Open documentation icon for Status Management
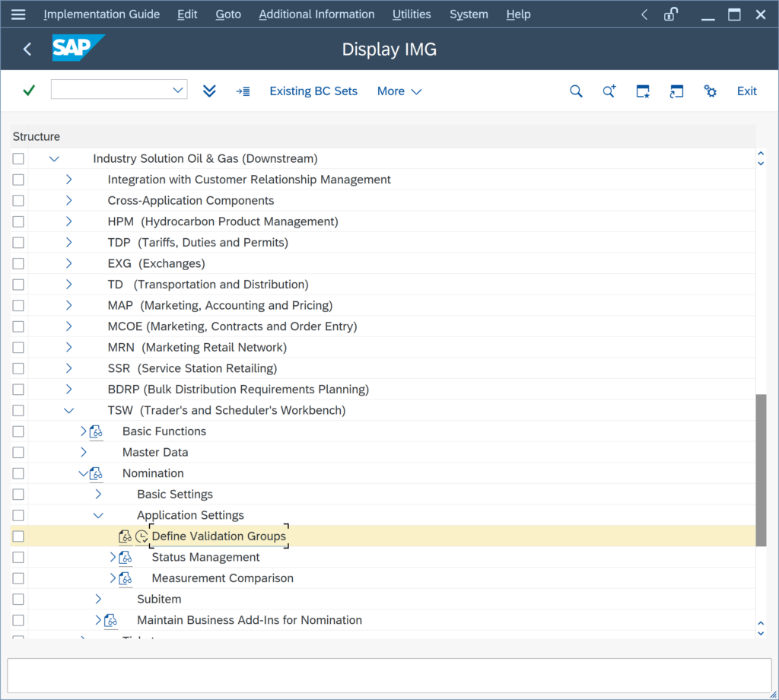This screenshot has width=779, height=700. tap(126, 558)
